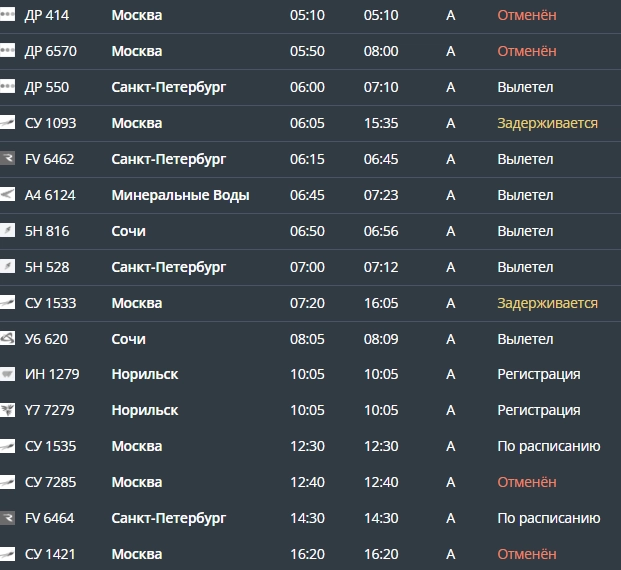Click Rossiya logo icon next to FV 6462
The width and height of the screenshot is (621, 570).
(x=7, y=159)
